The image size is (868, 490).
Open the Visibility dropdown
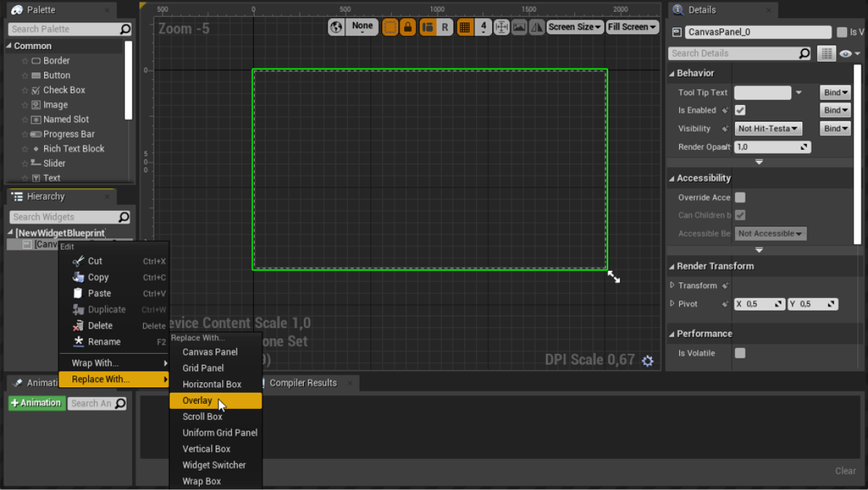(768, 129)
